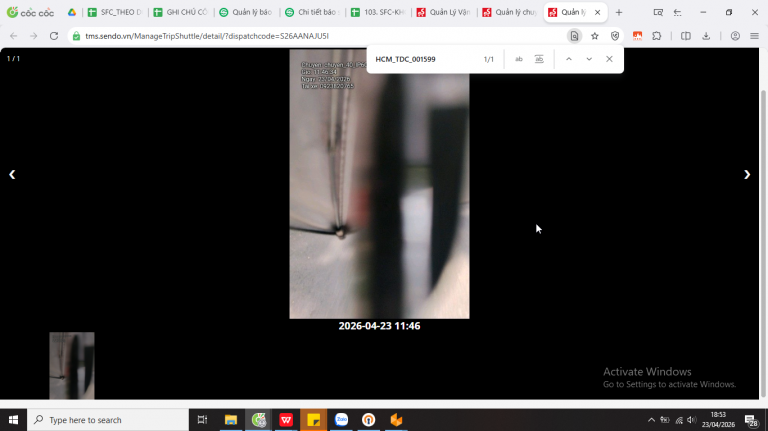Image resolution: width=768 pixels, height=431 pixels.
Task: Click the address bar URL field
Action: point(318,36)
